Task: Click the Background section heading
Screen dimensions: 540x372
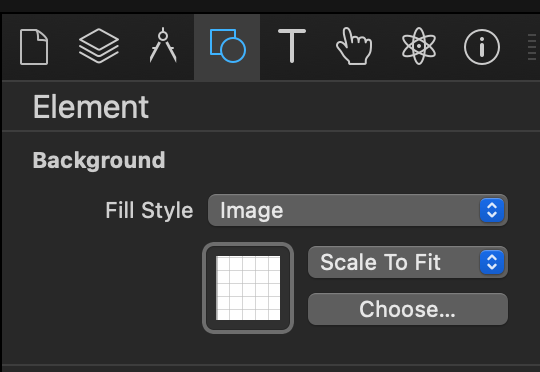Action: coord(99,161)
